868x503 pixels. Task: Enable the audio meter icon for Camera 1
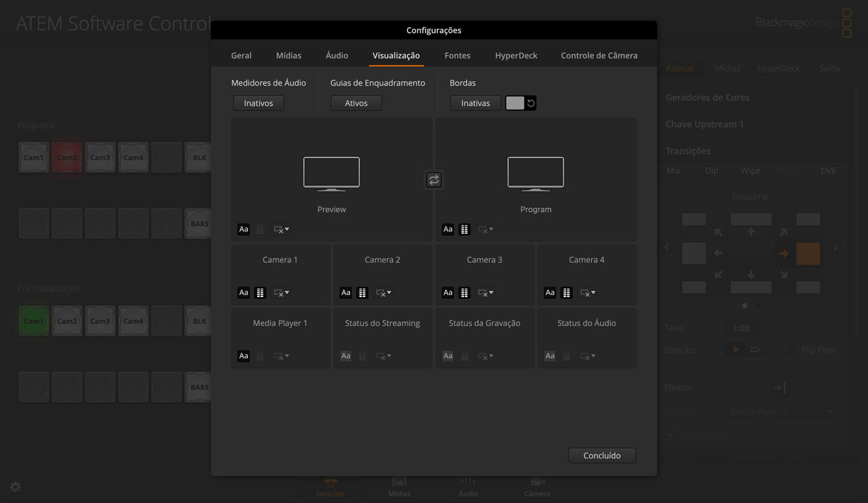(x=260, y=293)
